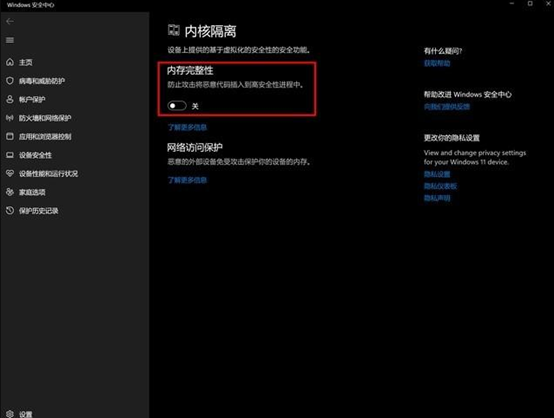Click the 病毒和威胁防护 shield icon
This screenshot has width=554, height=418.
coord(10,81)
